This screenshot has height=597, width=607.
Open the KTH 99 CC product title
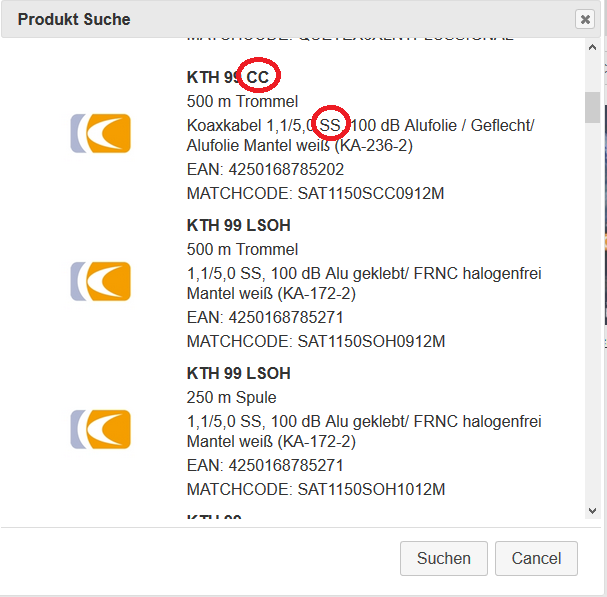228,77
